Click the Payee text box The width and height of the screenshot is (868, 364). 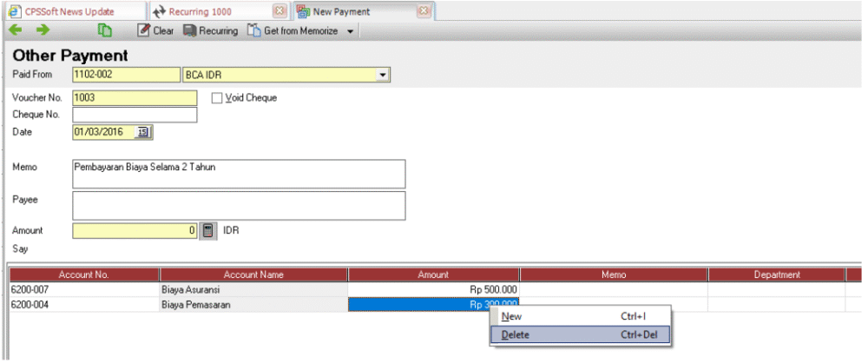[239, 206]
